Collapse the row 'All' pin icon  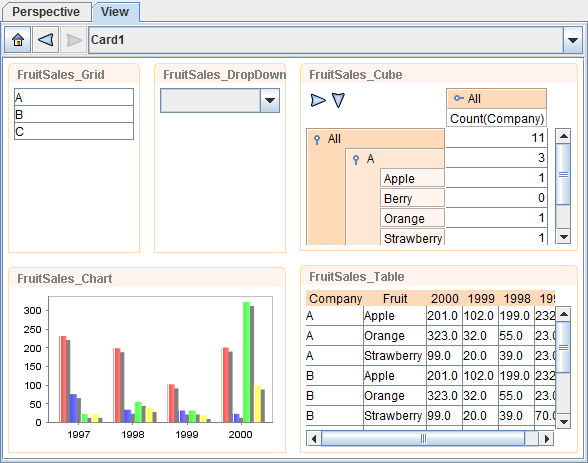[317, 139]
